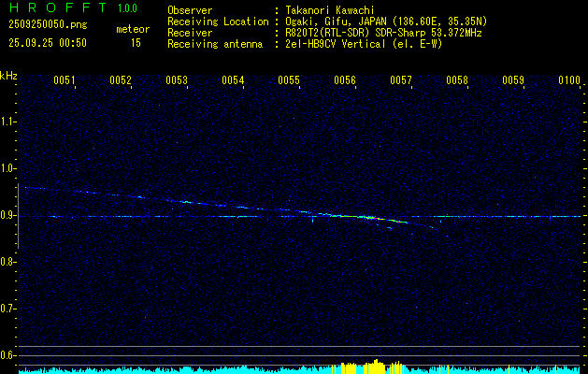588x374 pixels.
Task: Select the 1.1 frequency axis label
Action: pyautogui.click(x=8, y=122)
